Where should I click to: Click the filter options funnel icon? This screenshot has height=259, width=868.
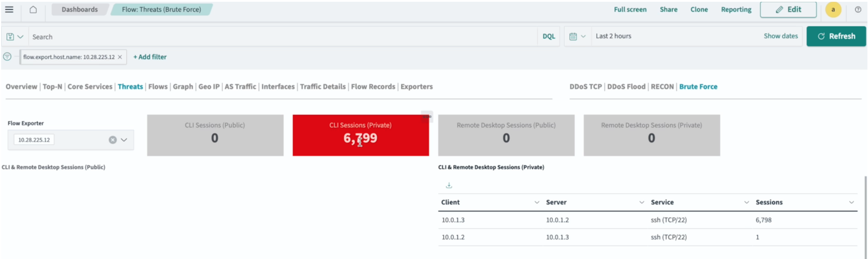coord(7,57)
